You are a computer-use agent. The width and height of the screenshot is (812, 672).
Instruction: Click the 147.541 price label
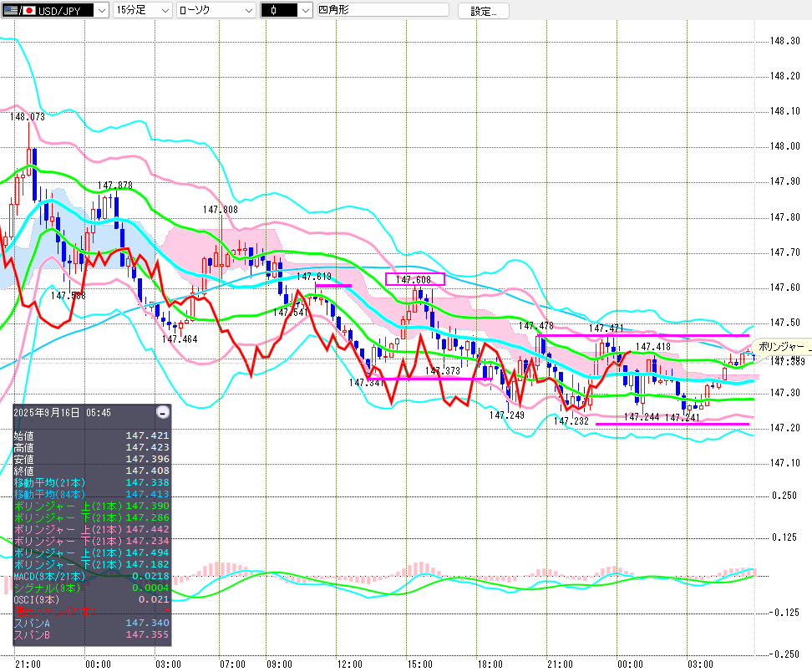pos(291,313)
